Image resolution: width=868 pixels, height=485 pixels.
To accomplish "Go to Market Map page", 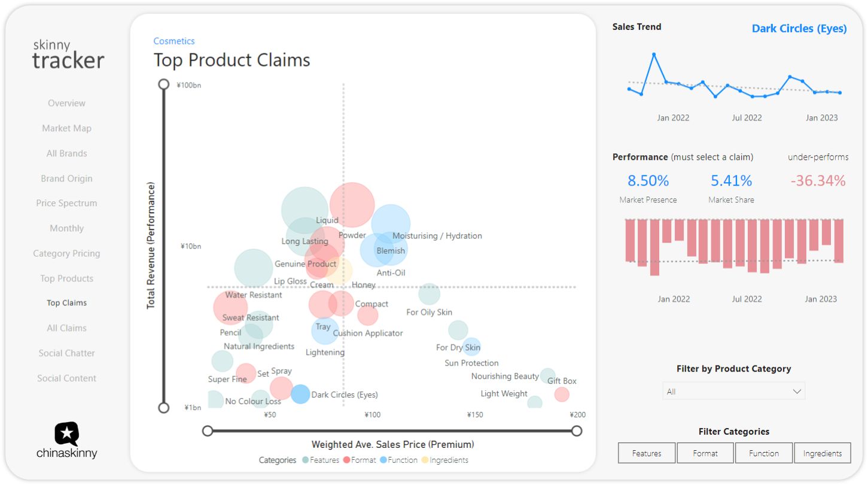I will coord(66,128).
